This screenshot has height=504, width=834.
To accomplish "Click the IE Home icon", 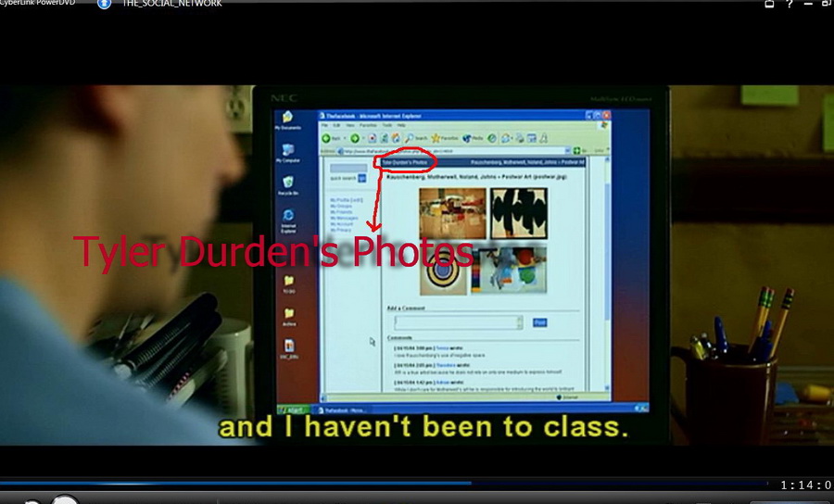I will coord(396,138).
